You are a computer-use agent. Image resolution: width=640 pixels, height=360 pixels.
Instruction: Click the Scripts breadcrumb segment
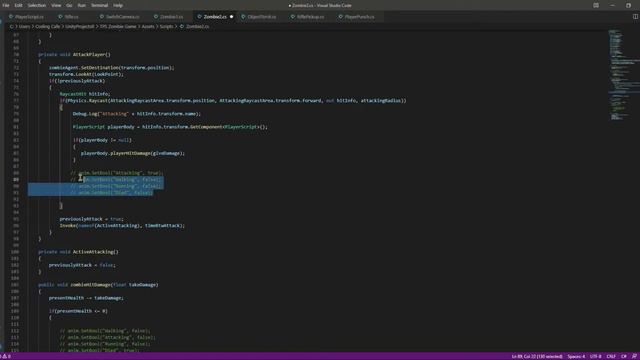pos(166,27)
